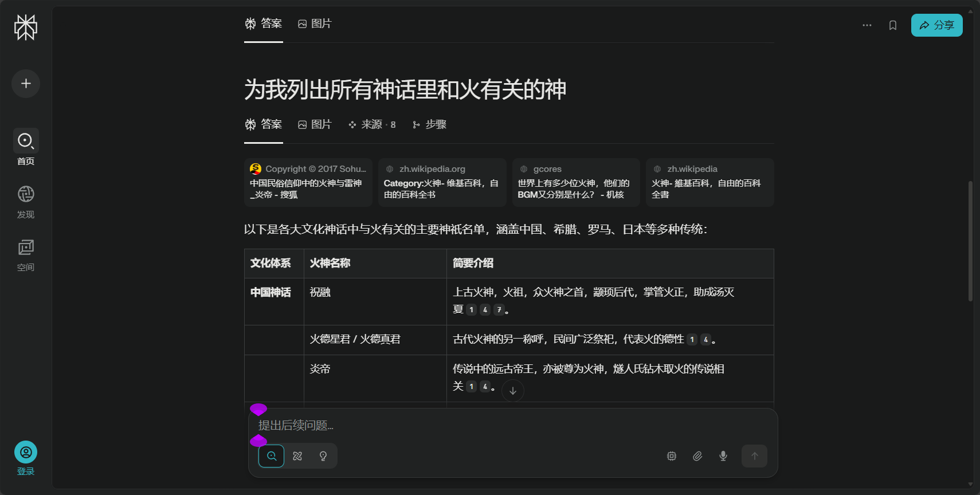Screen dimensions: 980x495
Task: Start a new thread with plus button
Action: (26, 84)
